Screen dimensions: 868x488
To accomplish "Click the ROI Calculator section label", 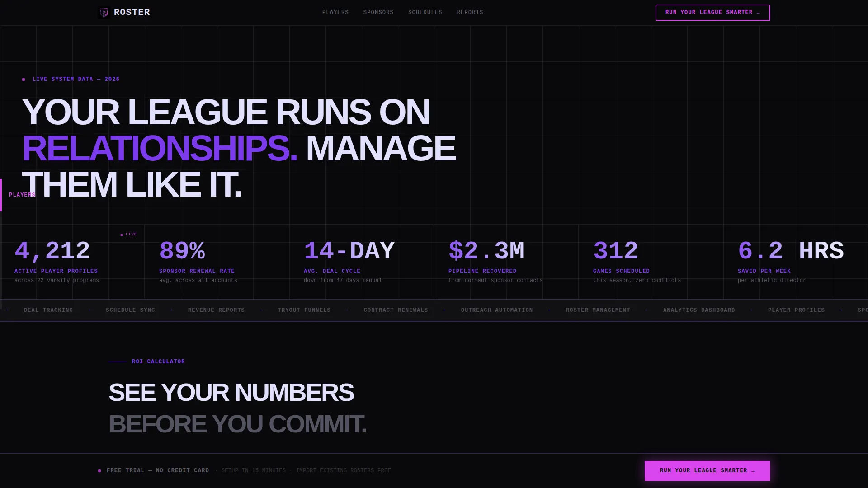I will coord(158,362).
